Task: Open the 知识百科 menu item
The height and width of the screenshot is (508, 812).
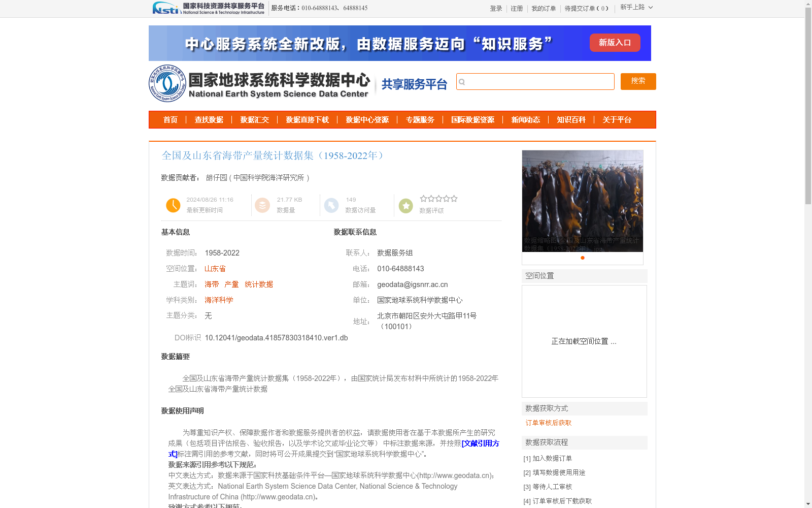Action: tap(571, 120)
